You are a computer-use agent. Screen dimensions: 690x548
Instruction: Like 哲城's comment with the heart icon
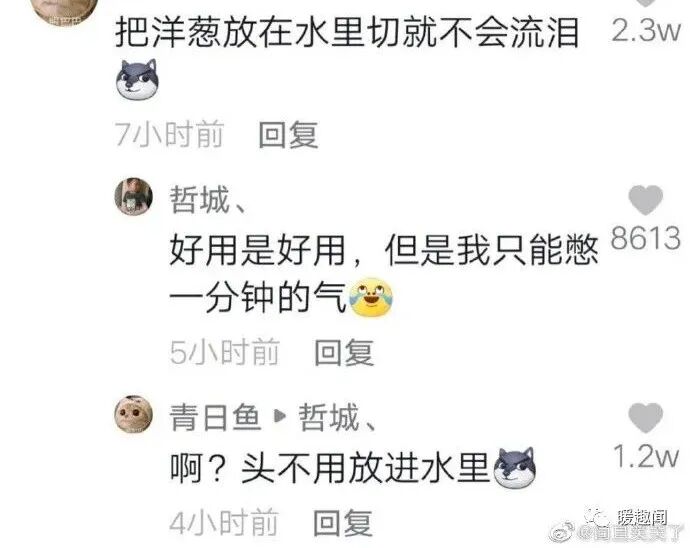[646, 200]
